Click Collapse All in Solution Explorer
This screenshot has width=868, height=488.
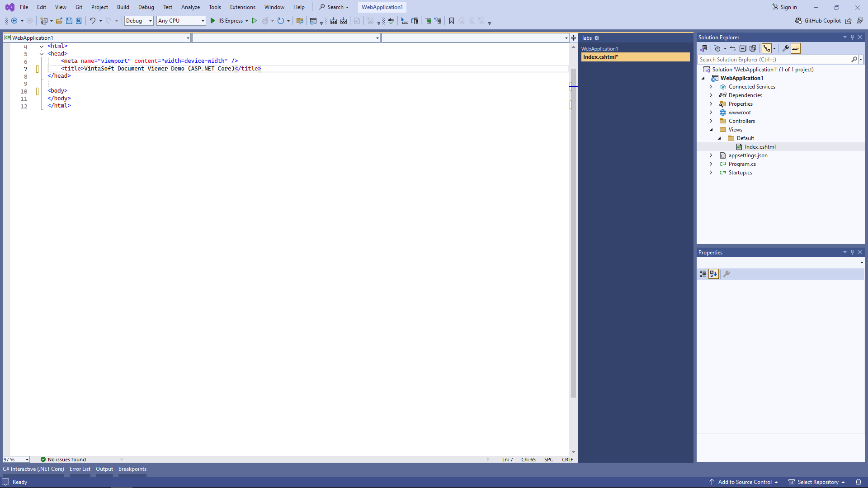[x=743, y=48]
